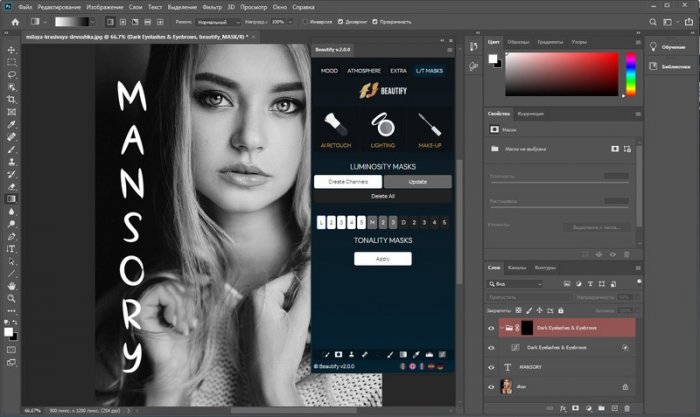Image resolution: width=700 pixels, height=417 pixels.
Task: Hide the MANSORY text layer
Action: pos(491,367)
